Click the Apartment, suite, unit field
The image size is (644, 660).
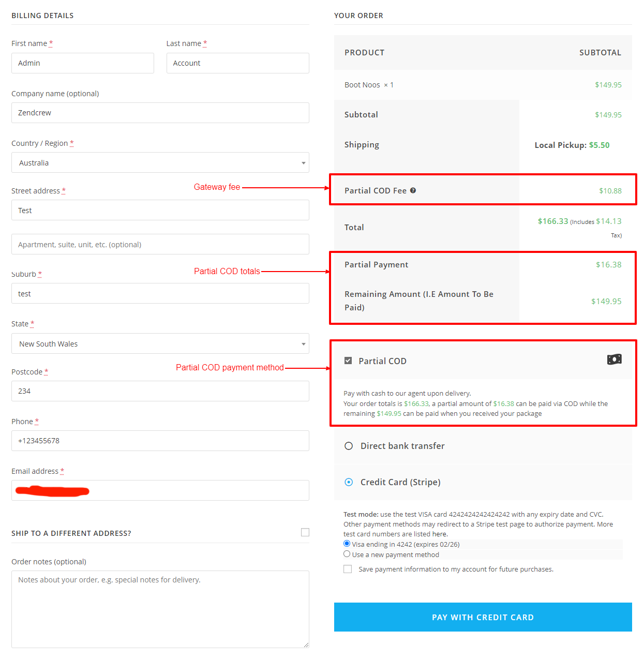point(160,244)
